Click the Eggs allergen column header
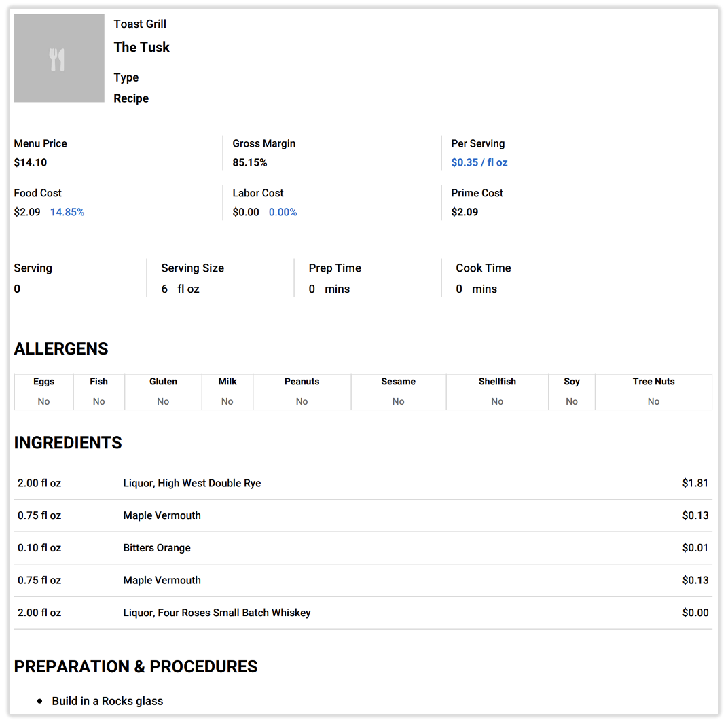The height and width of the screenshot is (724, 728). click(43, 381)
